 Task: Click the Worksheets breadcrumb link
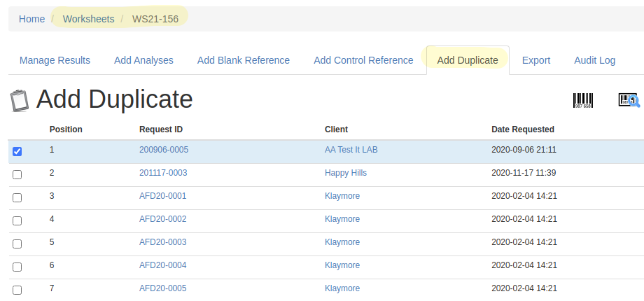[88, 19]
